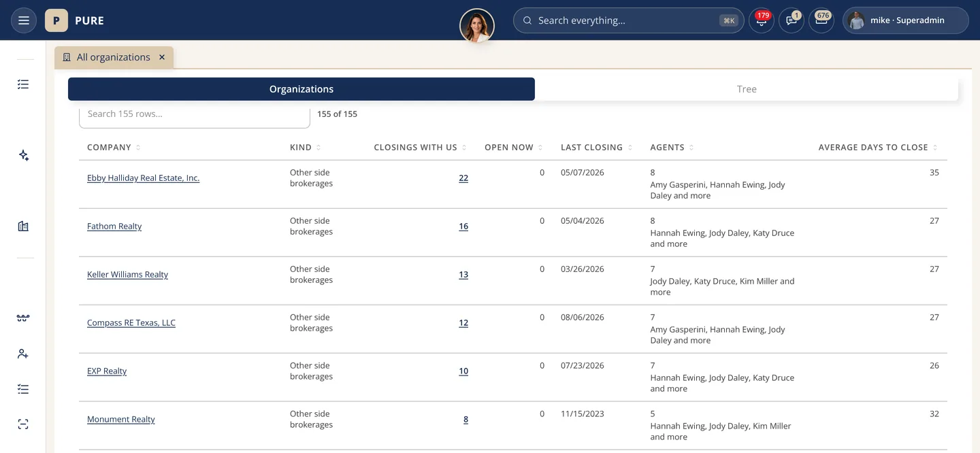
Task: Open the Fathom Realty link
Action: [x=114, y=227]
